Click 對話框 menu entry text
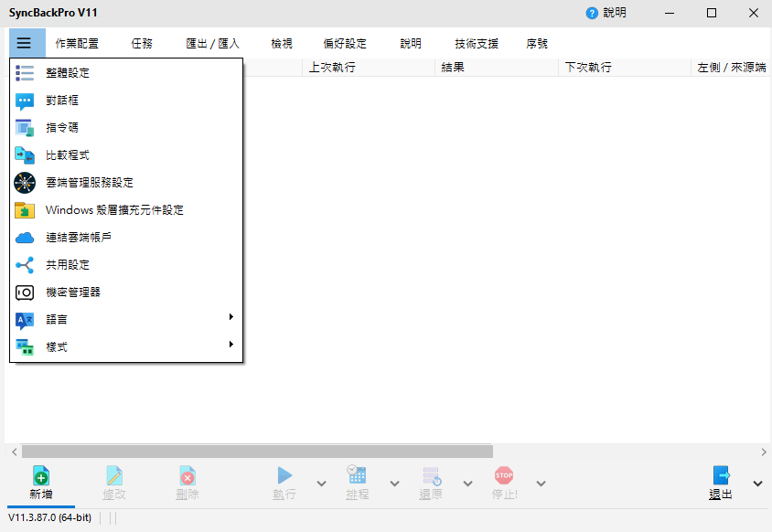 [x=62, y=101]
